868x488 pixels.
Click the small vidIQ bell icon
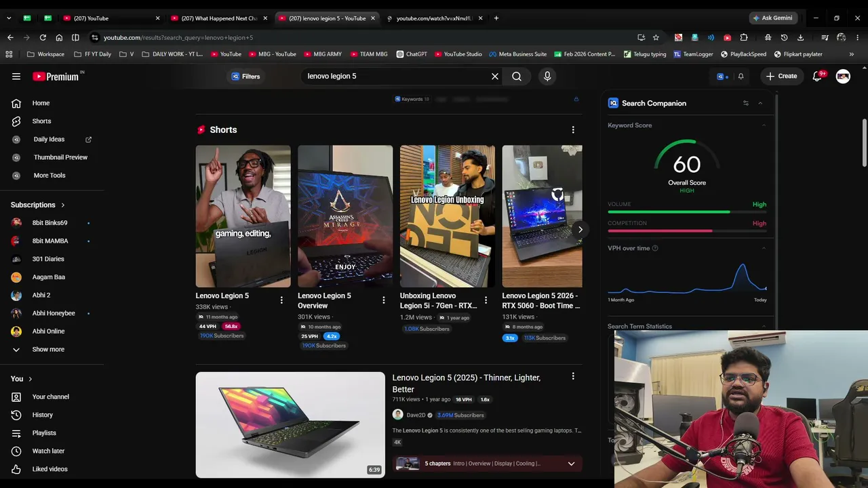[741, 77]
